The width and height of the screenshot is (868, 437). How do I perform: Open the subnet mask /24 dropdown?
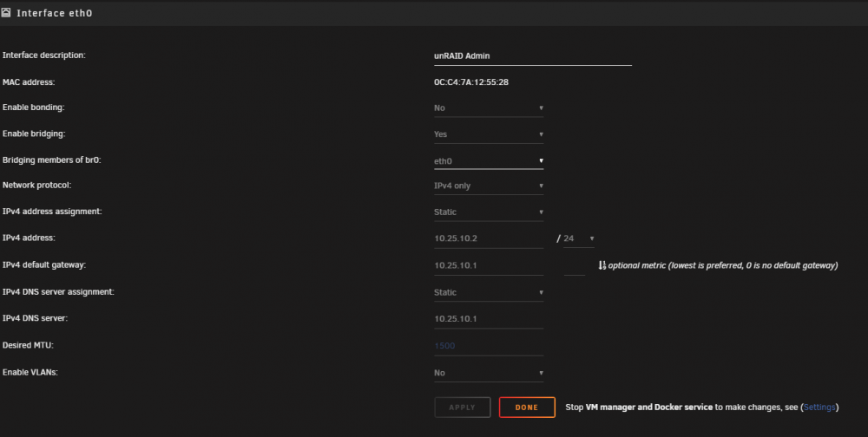coord(578,238)
